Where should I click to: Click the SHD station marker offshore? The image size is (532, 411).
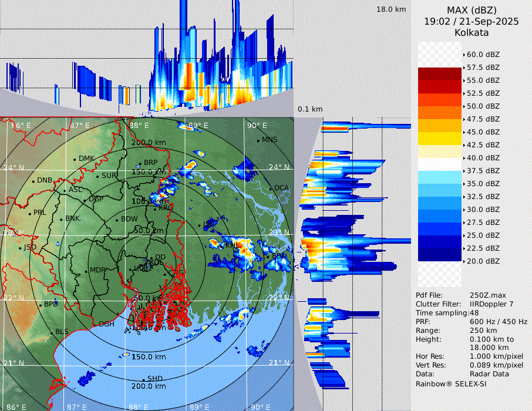pyautogui.click(x=144, y=379)
